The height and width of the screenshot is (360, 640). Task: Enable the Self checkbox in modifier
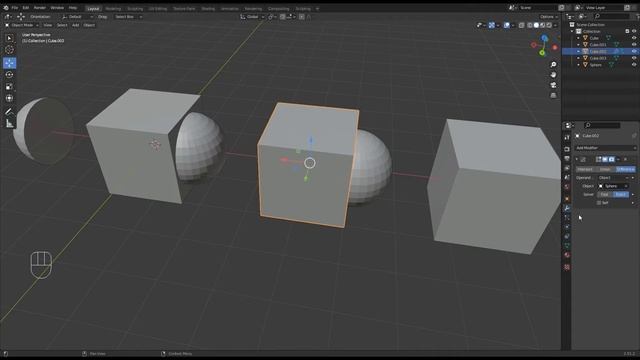pyautogui.click(x=599, y=203)
